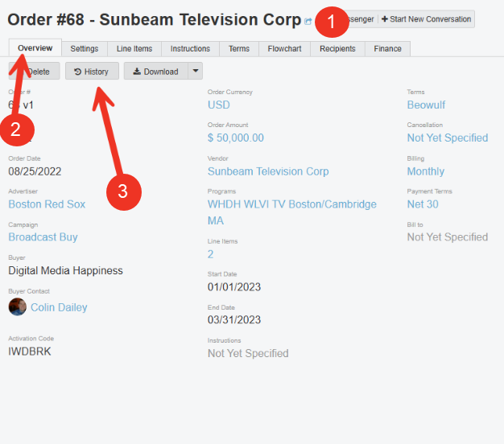Click Not Yet Specified under Bill to

pos(448,237)
